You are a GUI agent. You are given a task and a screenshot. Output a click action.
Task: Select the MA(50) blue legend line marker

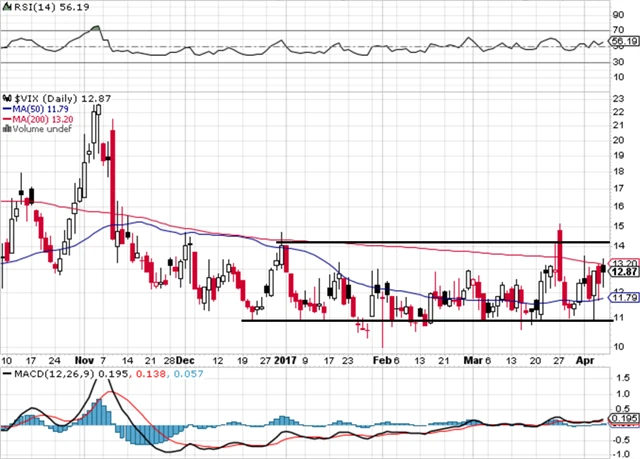[7, 109]
